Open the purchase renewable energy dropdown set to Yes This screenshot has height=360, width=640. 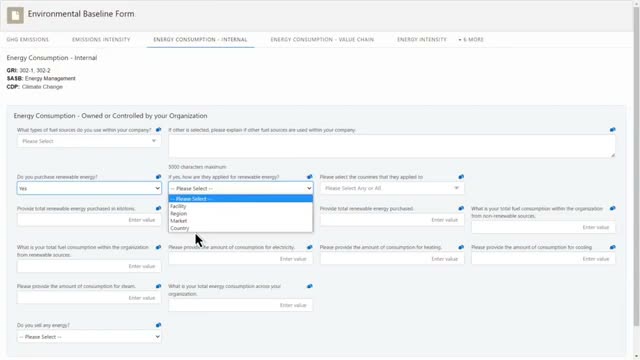coord(89,188)
